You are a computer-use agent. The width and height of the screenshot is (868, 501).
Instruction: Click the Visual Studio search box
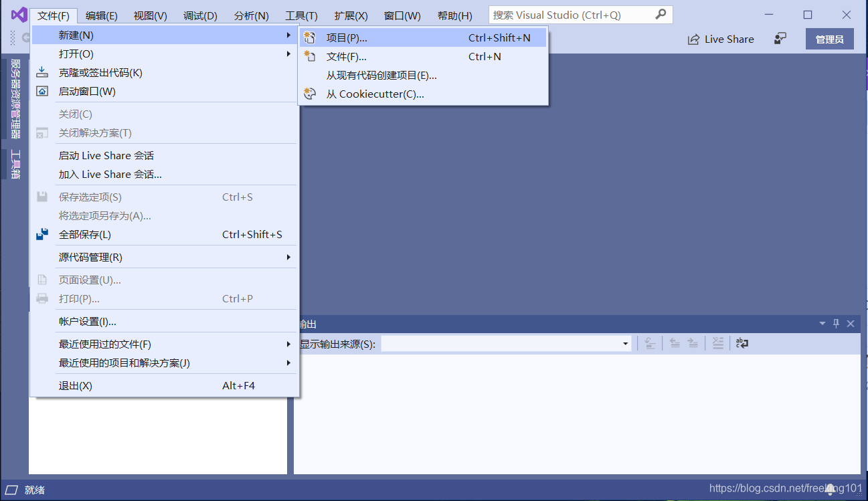pos(580,15)
